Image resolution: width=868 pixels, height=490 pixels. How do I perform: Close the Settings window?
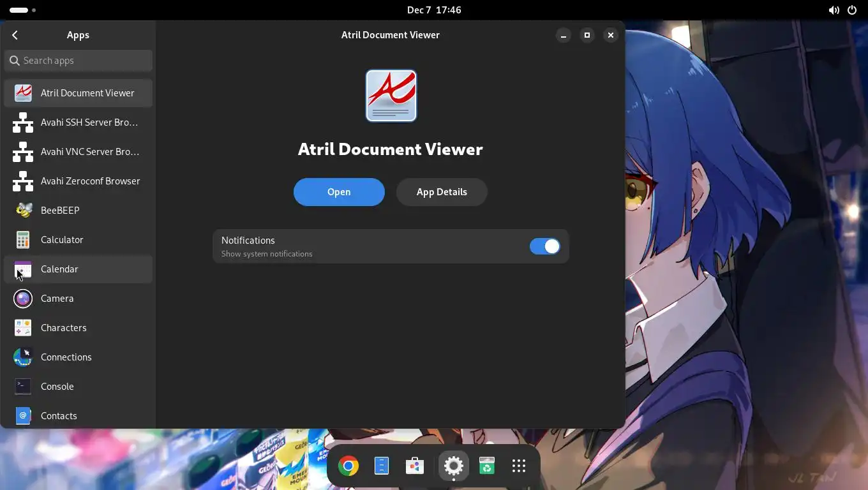pyautogui.click(x=611, y=35)
